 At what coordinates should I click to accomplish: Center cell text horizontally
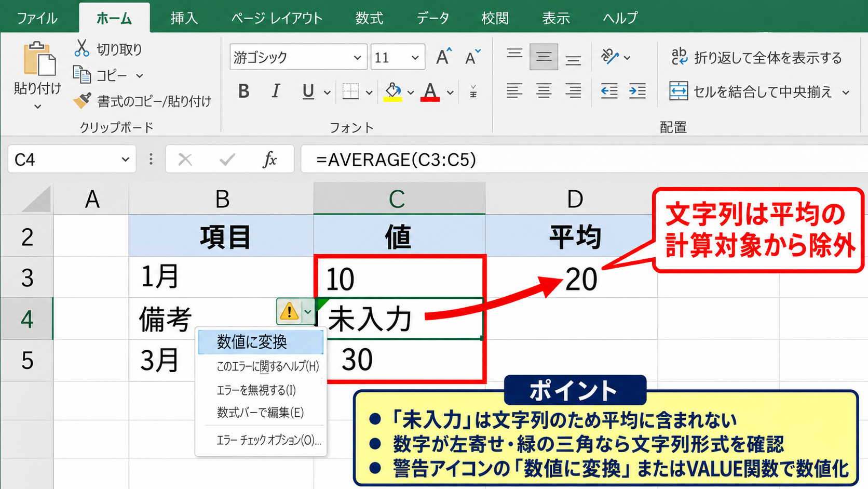544,91
